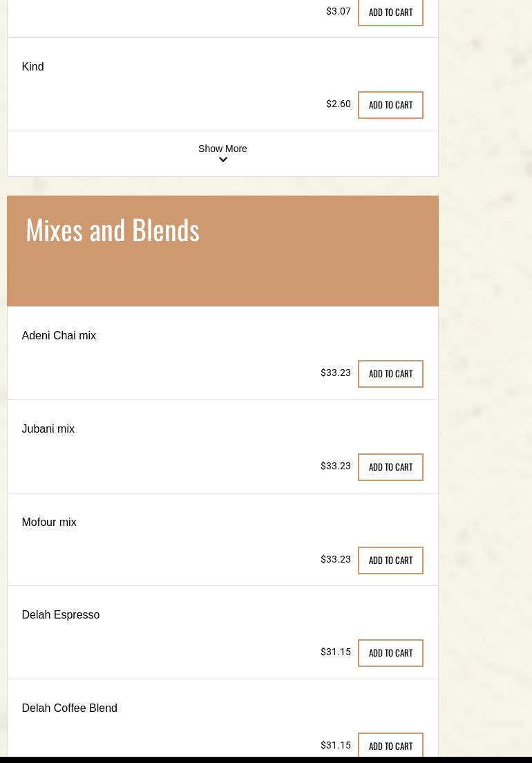Open the Adeni Chai mix item
This screenshot has height=763, width=532.
[59, 336]
